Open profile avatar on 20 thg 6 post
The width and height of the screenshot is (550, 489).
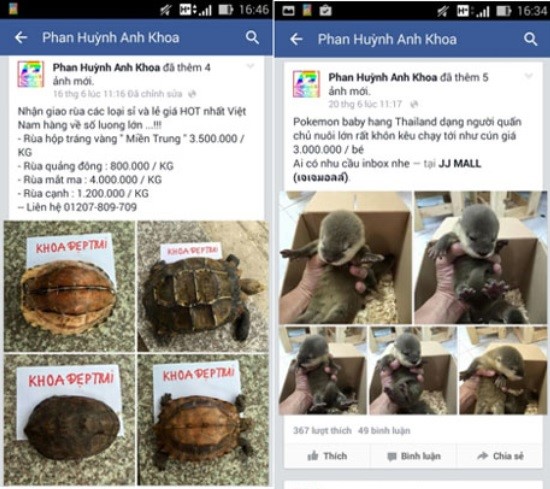click(x=306, y=84)
